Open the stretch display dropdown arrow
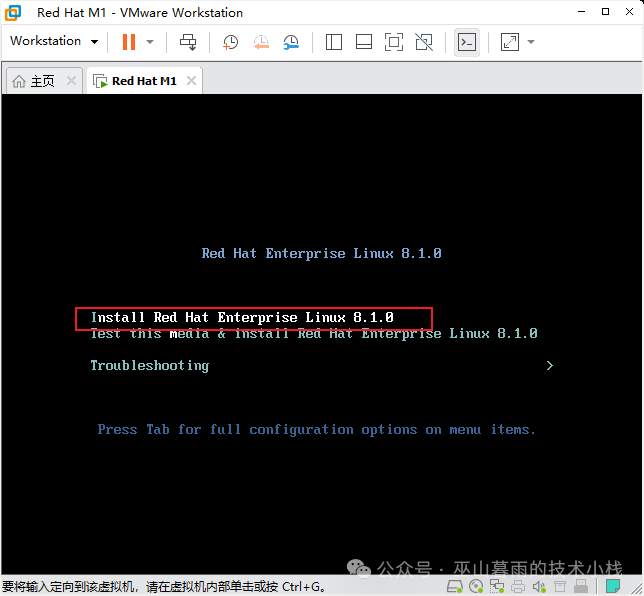The image size is (644, 596). 531,42
